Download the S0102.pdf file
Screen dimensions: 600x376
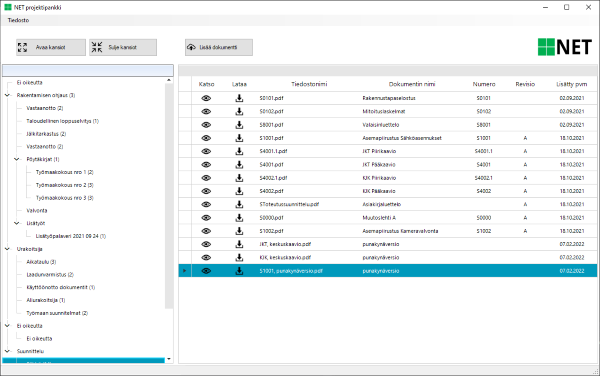coord(239,112)
